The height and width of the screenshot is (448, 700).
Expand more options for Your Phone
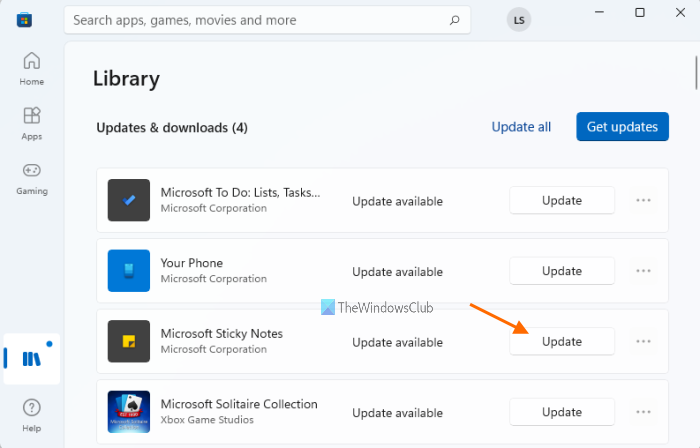tap(644, 271)
